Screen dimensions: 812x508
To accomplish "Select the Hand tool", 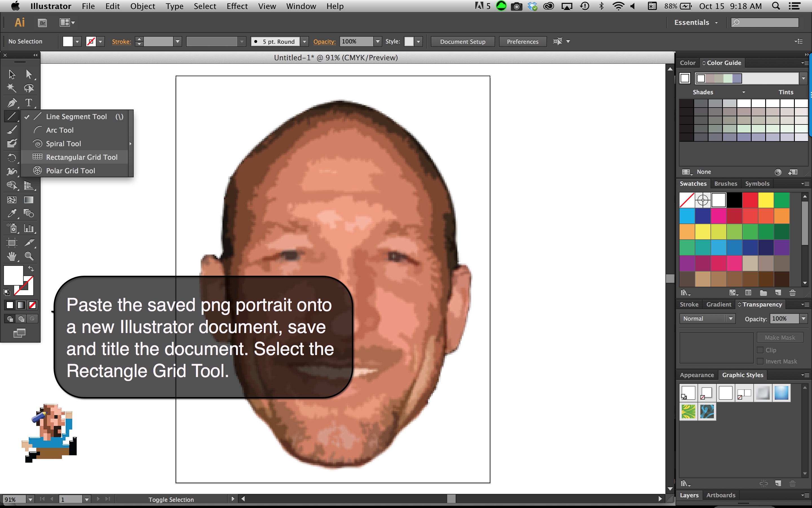I will click(x=12, y=256).
